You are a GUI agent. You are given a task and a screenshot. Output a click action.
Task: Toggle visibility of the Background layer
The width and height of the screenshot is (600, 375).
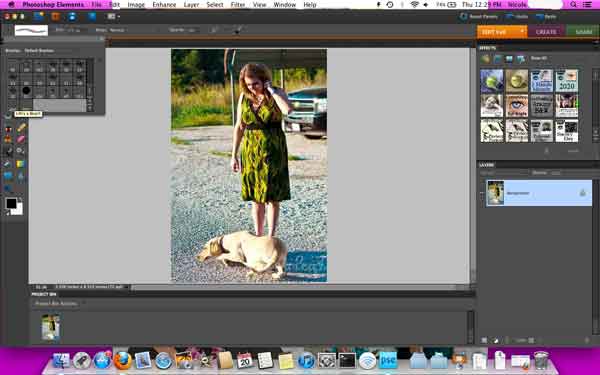tap(482, 193)
